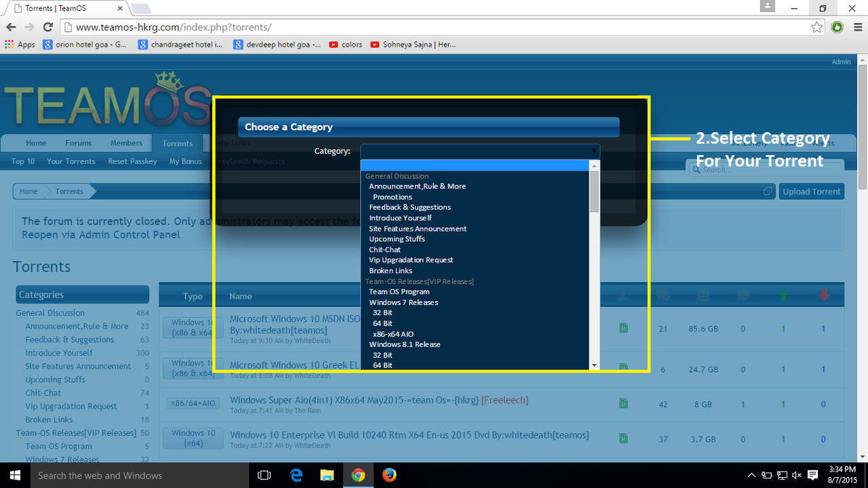Reload the page with the refresh icon
868x488 pixels.
pos(47,27)
